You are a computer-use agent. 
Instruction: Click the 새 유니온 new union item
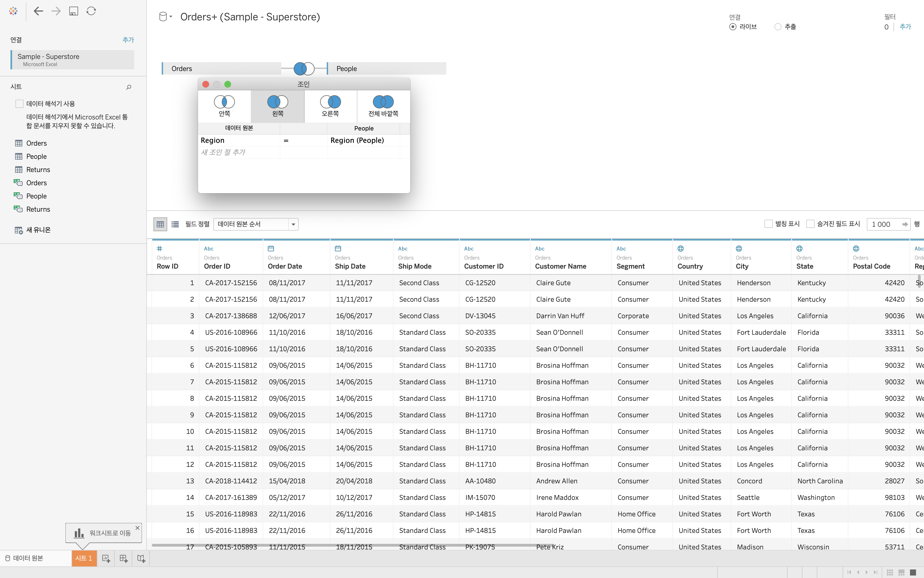(x=33, y=230)
